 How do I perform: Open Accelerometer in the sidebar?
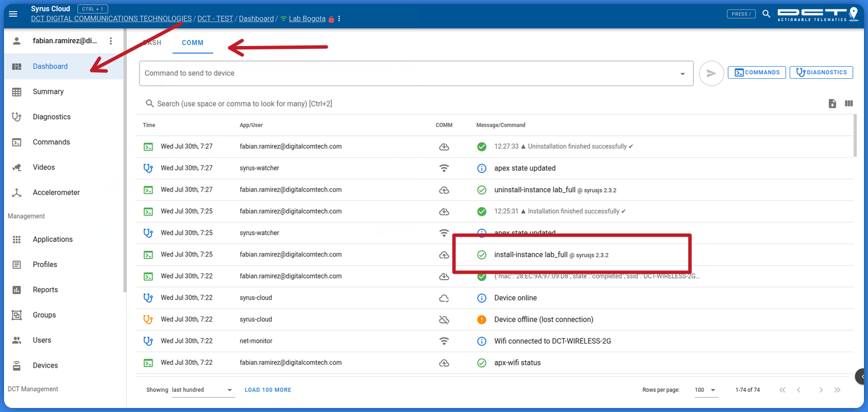[x=64, y=193]
